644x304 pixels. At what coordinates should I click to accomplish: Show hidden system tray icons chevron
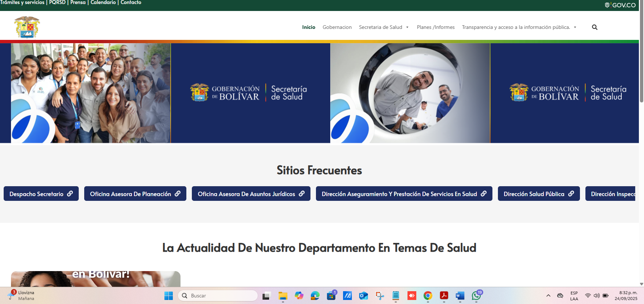click(548, 296)
